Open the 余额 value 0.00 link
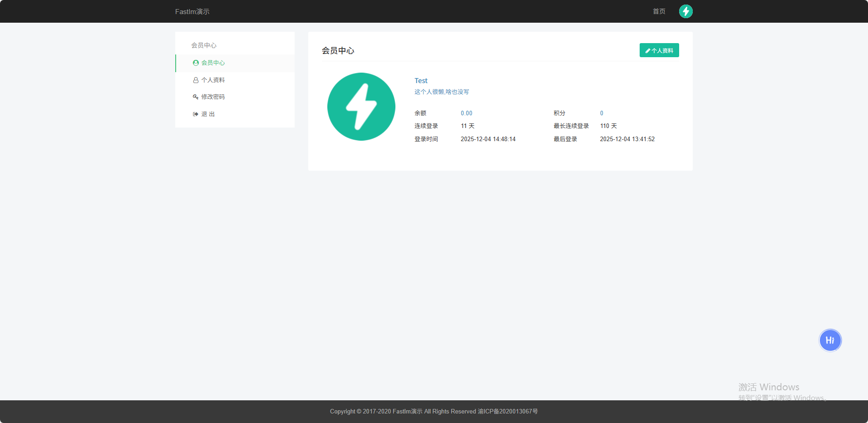 pos(466,113)
